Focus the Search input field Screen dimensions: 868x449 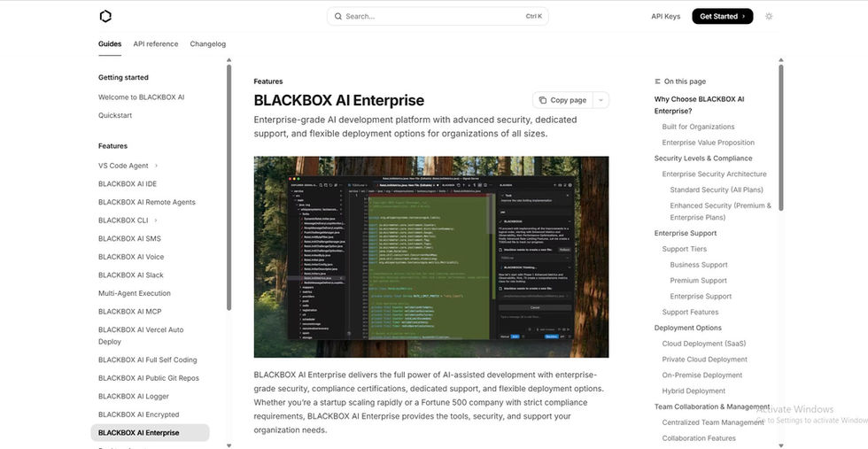tap(438, 17)
